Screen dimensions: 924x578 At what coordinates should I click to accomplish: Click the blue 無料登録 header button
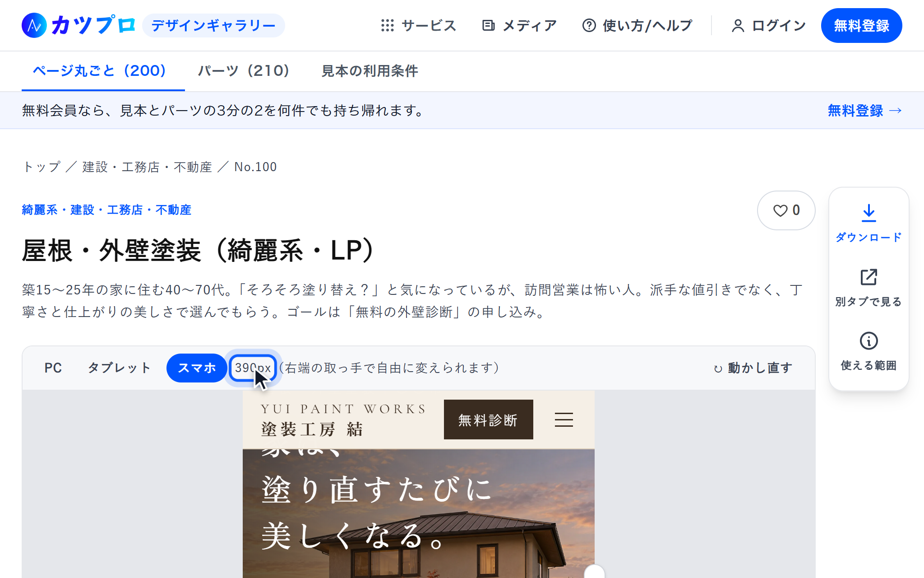tap(861, 25)
